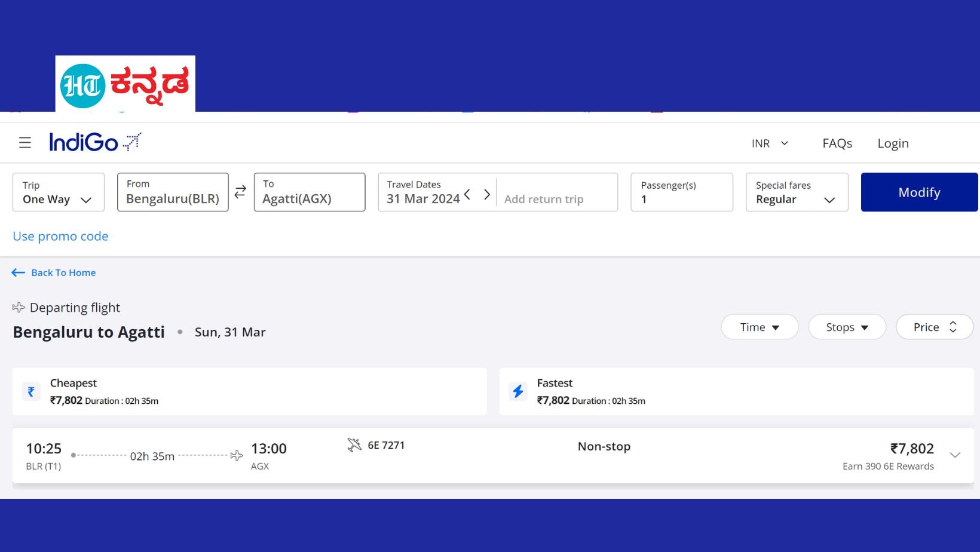
Task: Click the IndiGo logo
Action: (x=95, y=142)
